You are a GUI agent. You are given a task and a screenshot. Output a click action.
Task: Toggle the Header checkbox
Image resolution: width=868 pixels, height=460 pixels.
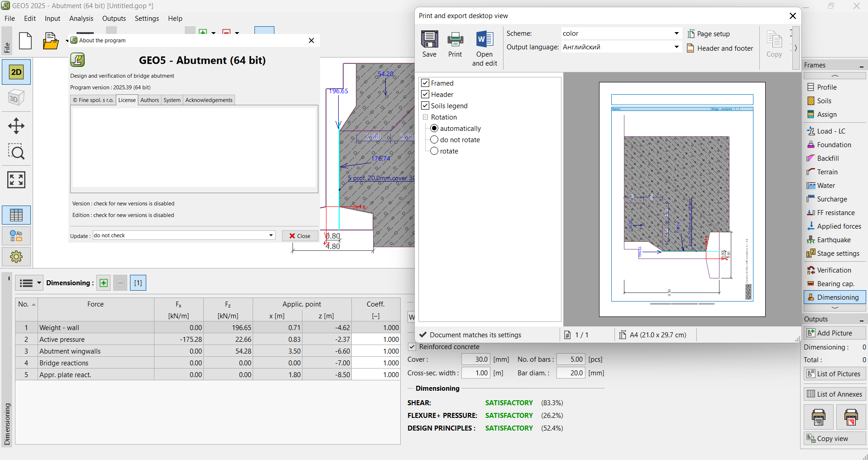click(425, 94)
